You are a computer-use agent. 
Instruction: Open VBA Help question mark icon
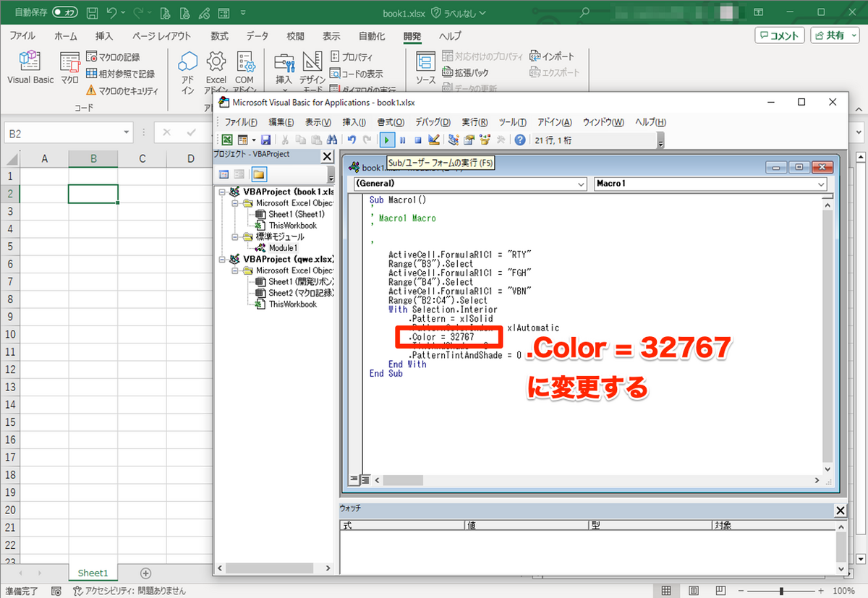[519, 140]
